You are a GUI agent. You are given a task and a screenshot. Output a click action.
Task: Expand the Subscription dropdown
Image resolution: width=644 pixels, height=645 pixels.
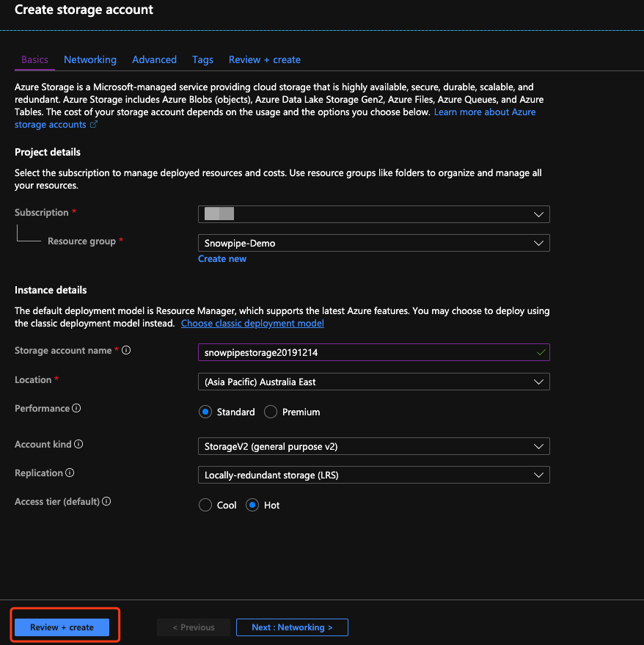374,214
